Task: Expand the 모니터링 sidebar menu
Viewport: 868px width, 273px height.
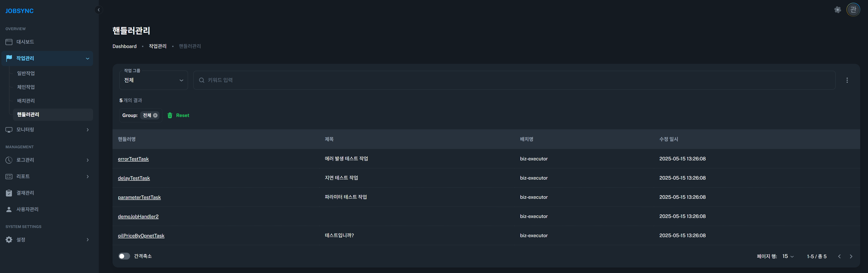Action: point(47,130)
